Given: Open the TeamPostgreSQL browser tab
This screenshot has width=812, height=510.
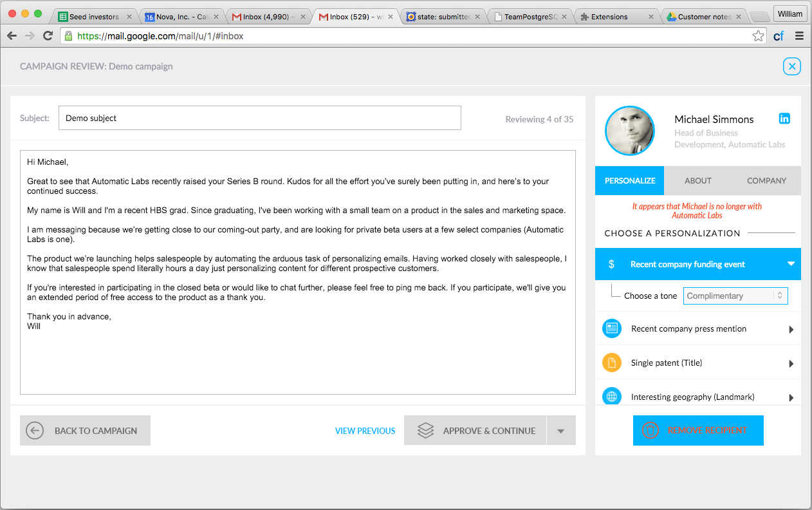Looking at the screenshot, I should tap(529, 17).
